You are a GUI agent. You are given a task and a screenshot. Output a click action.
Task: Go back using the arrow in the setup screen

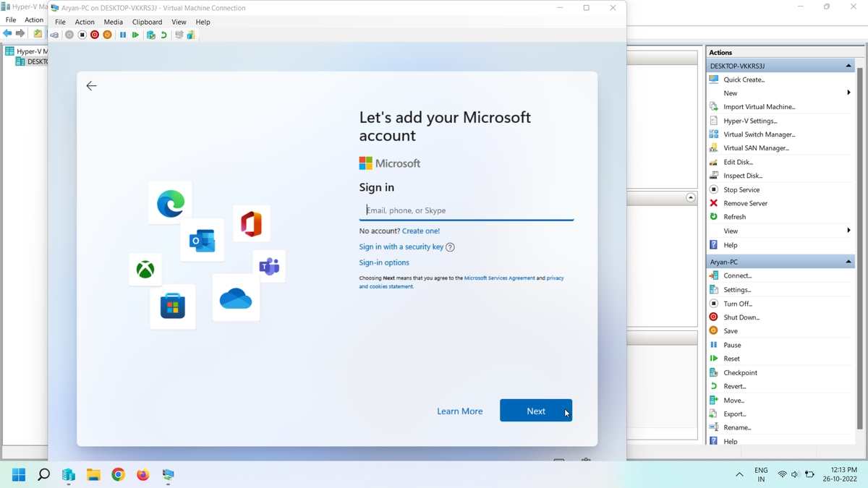[91, 86]
